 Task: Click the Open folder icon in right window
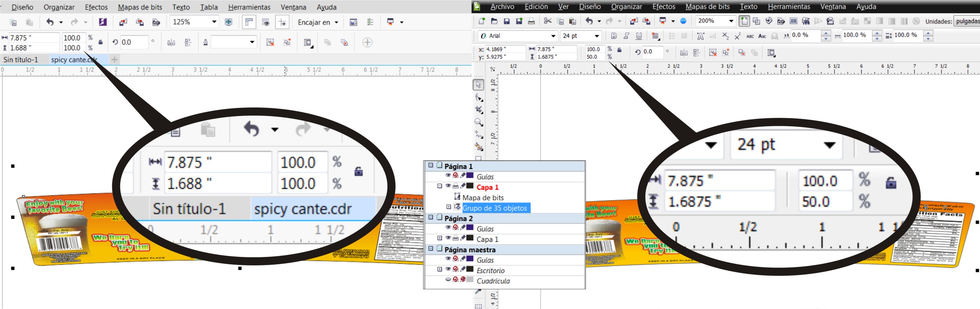point(494,21)
